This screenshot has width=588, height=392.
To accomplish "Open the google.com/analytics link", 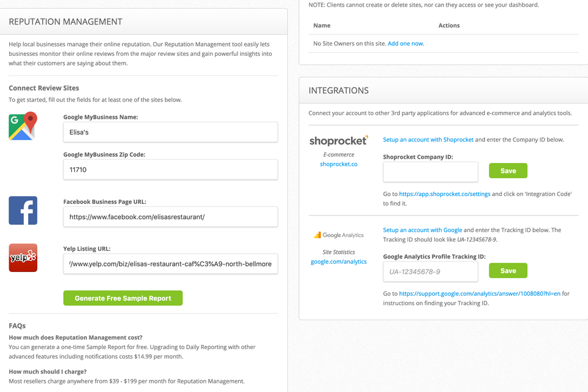I will click(339, 262).
